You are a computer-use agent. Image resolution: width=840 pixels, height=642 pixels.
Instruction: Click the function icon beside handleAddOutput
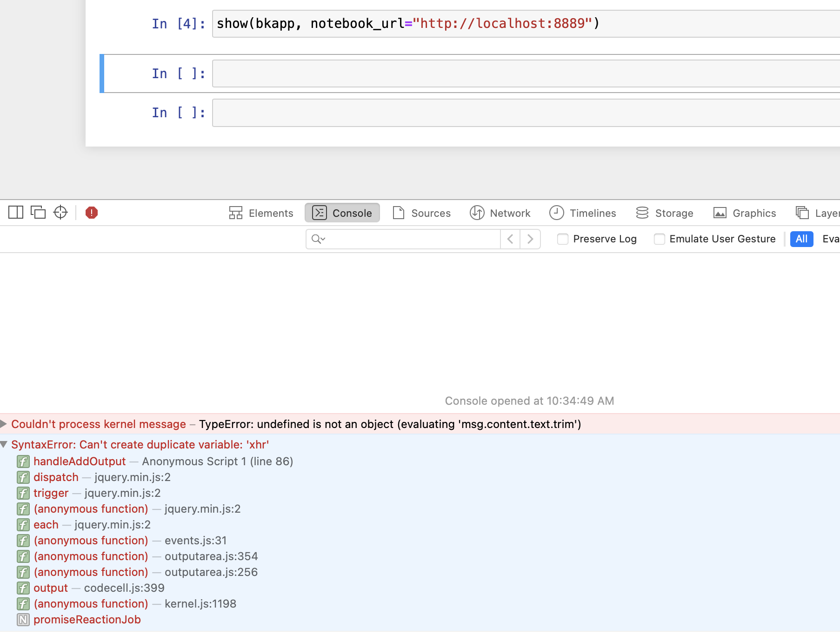point(23,461)
